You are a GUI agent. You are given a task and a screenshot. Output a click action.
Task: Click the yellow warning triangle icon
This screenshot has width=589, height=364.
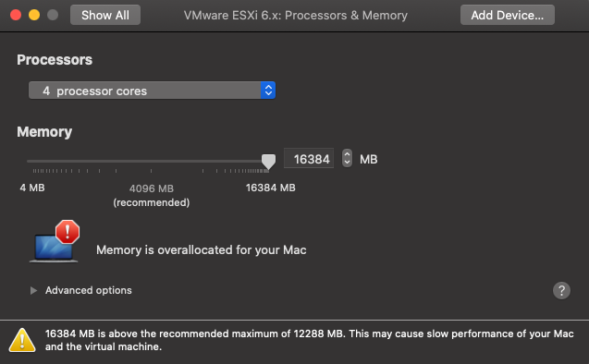pyautogui.click(x=22, y=340)
